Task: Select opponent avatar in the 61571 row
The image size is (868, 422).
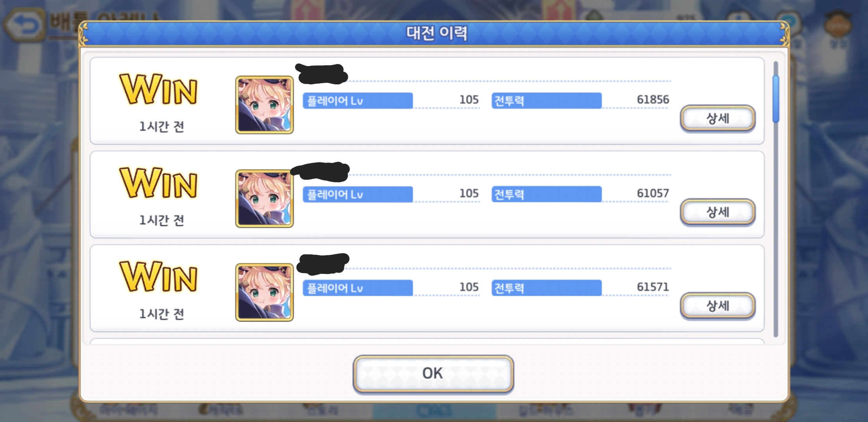Action: 264,292
